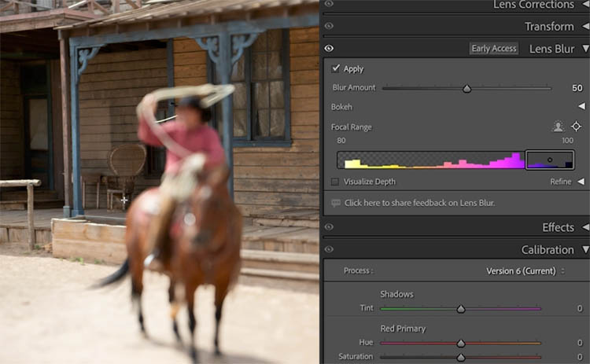Uncheck the Apply checkbox in Lens Blur

click(335, 68)
